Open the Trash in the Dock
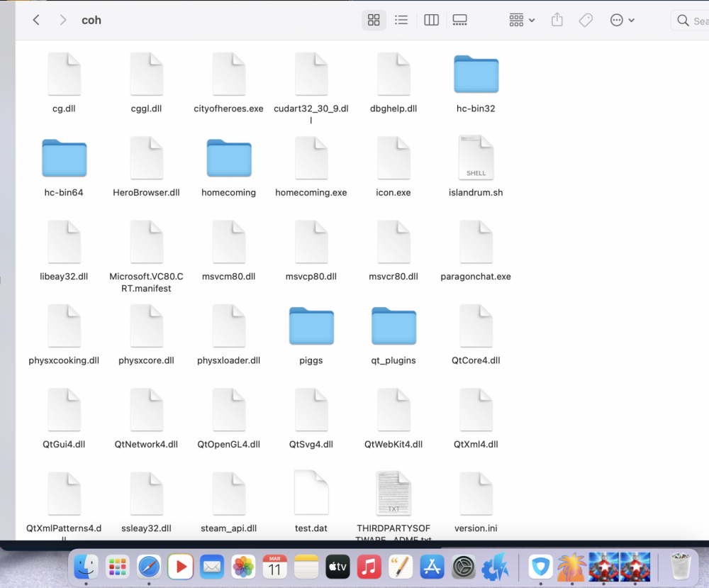 pos(681,567)
